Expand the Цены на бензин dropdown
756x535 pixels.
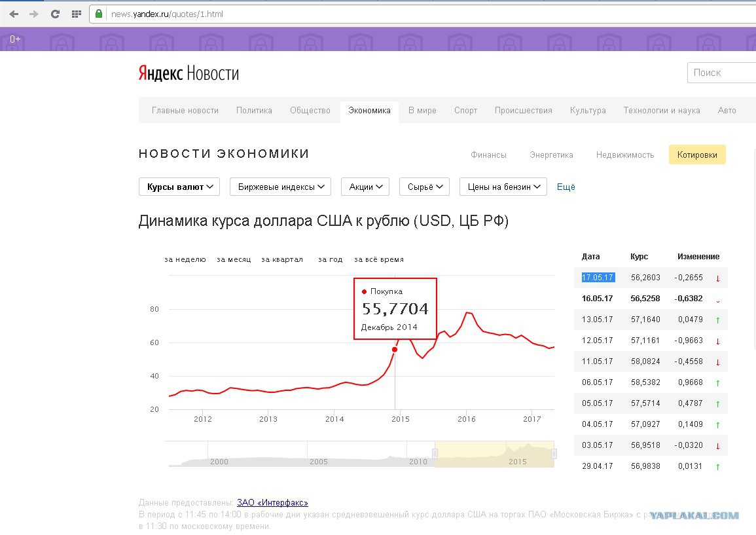pyautogui.click(x=503, y=187)
